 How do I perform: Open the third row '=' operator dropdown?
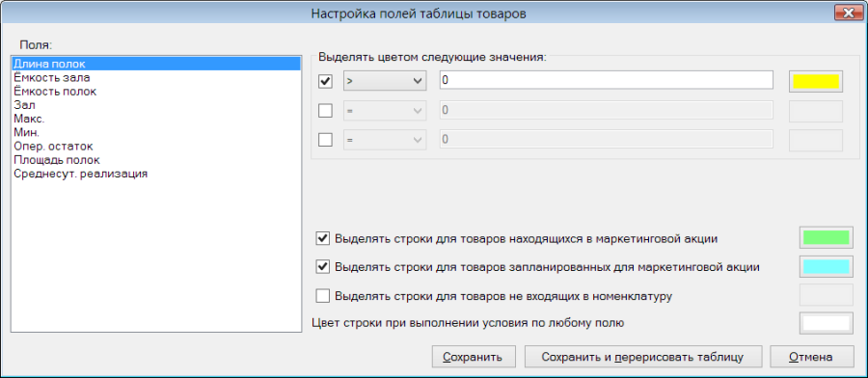click(x=385, y=139)
